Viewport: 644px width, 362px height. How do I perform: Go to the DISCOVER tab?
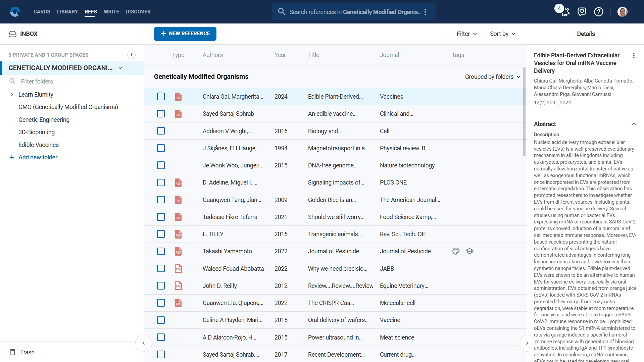[x=138, y=12]
